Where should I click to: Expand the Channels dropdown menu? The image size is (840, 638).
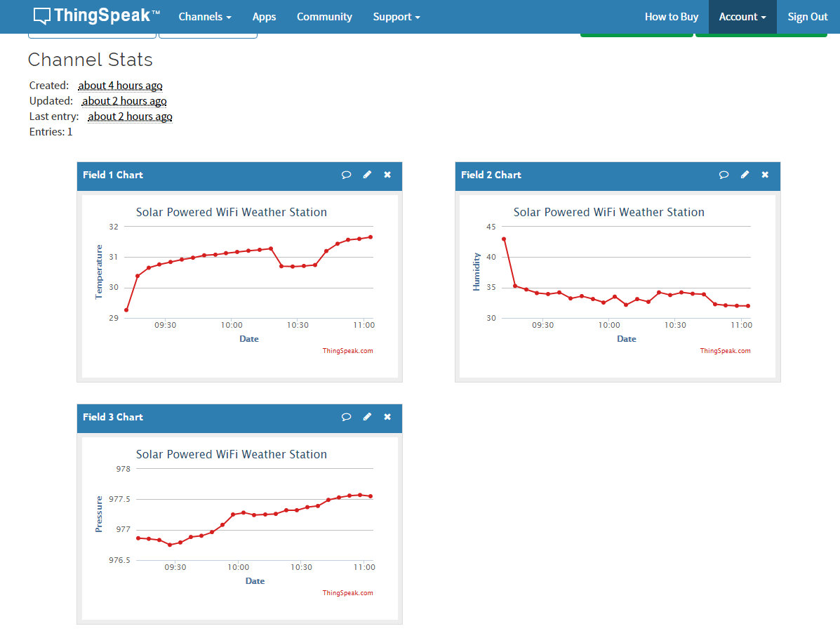205,17
